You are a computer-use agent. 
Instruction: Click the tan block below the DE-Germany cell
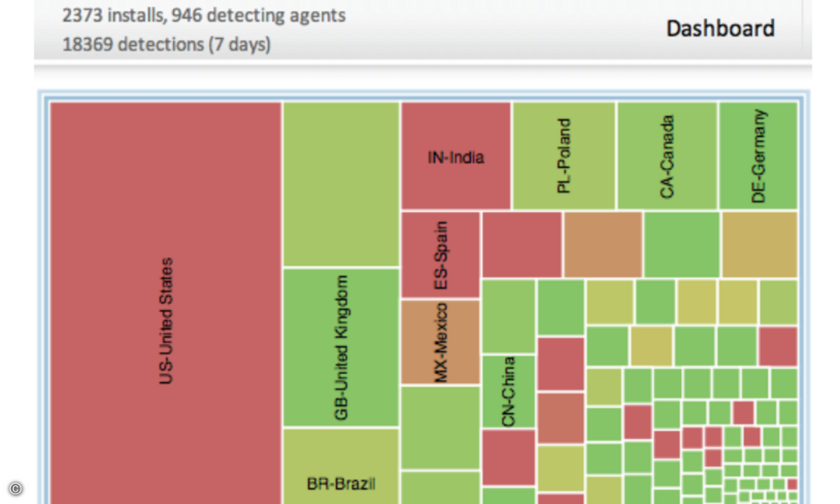click(759, 244)
